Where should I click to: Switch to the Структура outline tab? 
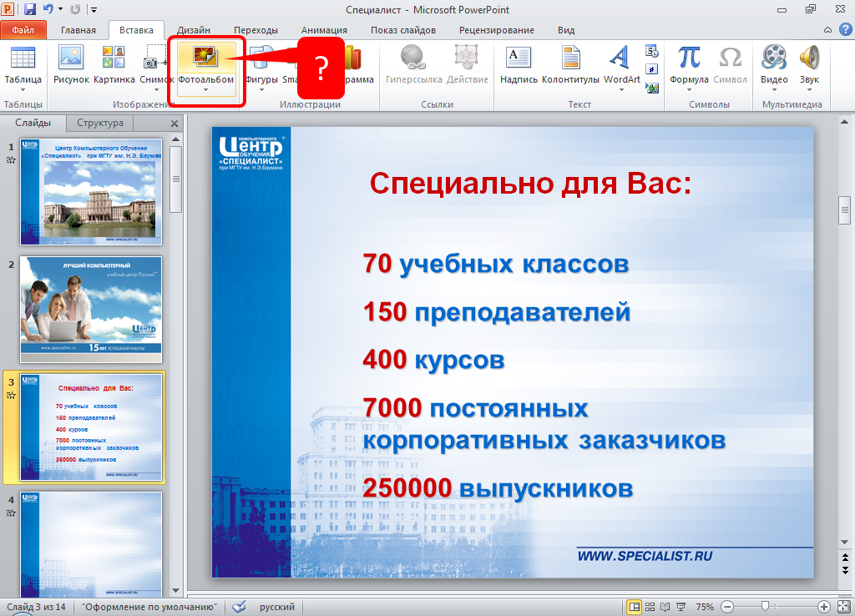coord(100,123)
